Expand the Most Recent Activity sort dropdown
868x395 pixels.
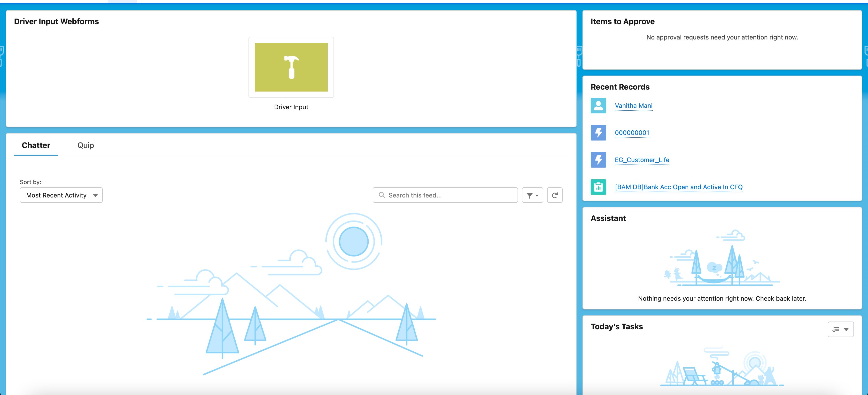click(61, 195)
